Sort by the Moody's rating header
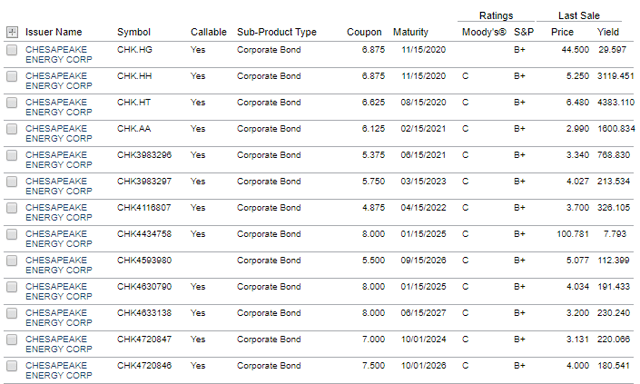 [x=484, y=32]
